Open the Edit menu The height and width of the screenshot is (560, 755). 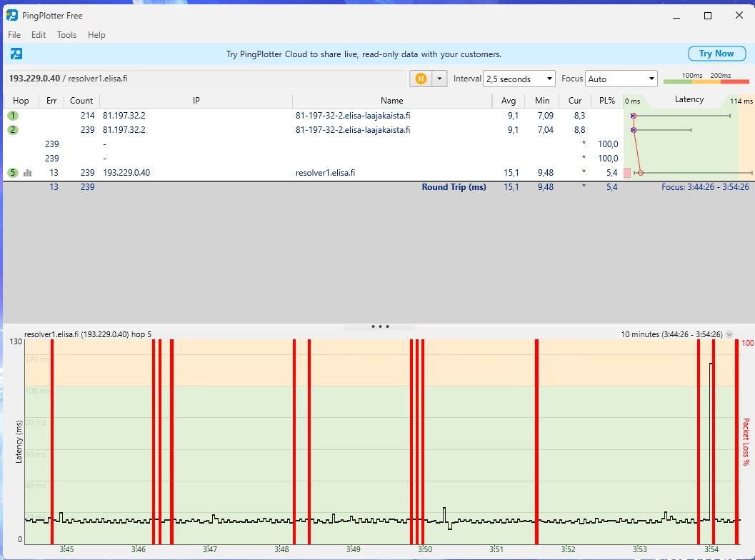[39, 35]
